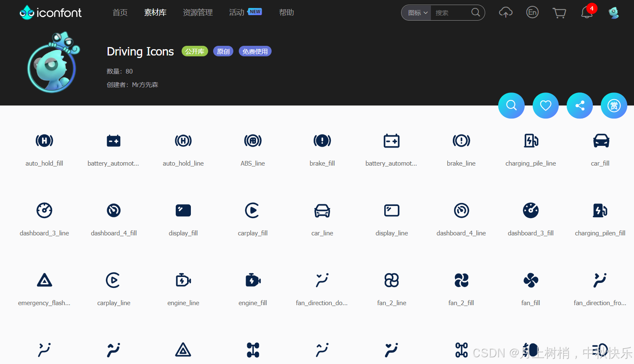The height and width of the screenshot is (364, 634).
Task: Click the iconfont logo
Action: pyautogui.click(x=50, y=13)
